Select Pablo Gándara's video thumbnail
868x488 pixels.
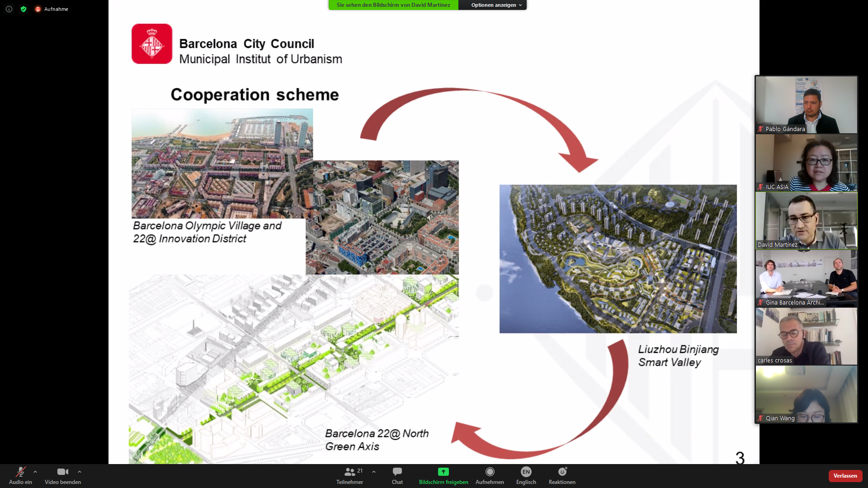[806, 104]
